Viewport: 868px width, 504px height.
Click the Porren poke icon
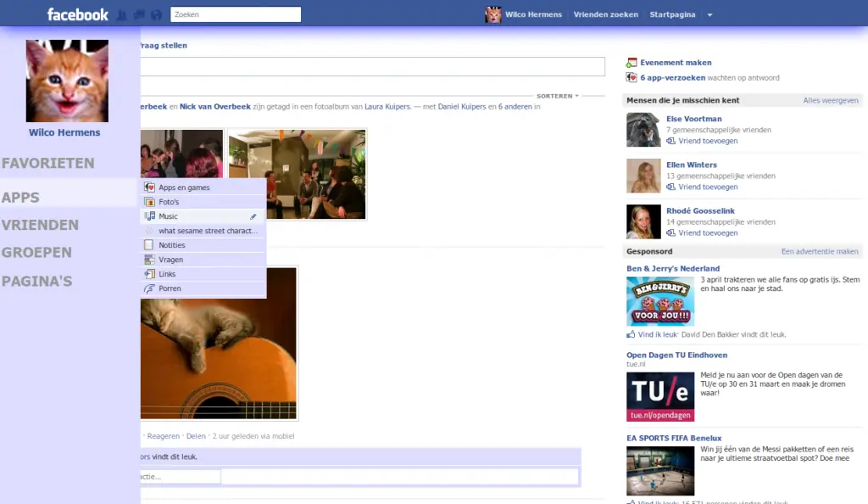pos(149,288)
